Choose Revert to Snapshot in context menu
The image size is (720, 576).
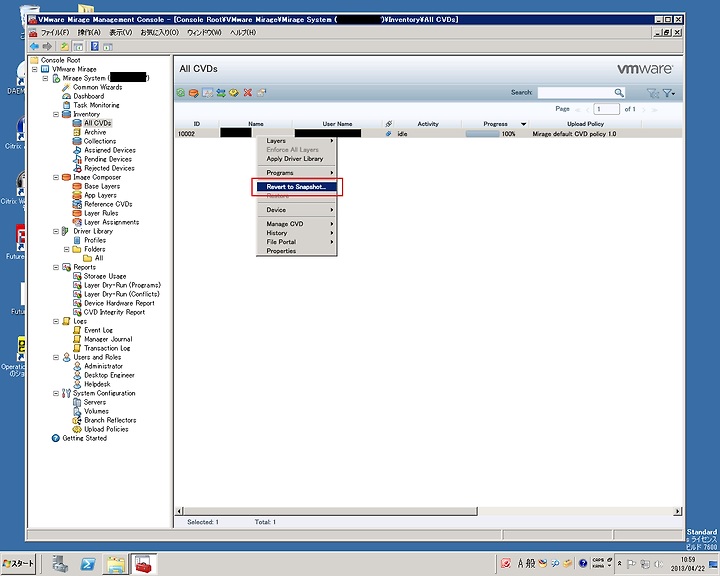[x=296, y=186]
